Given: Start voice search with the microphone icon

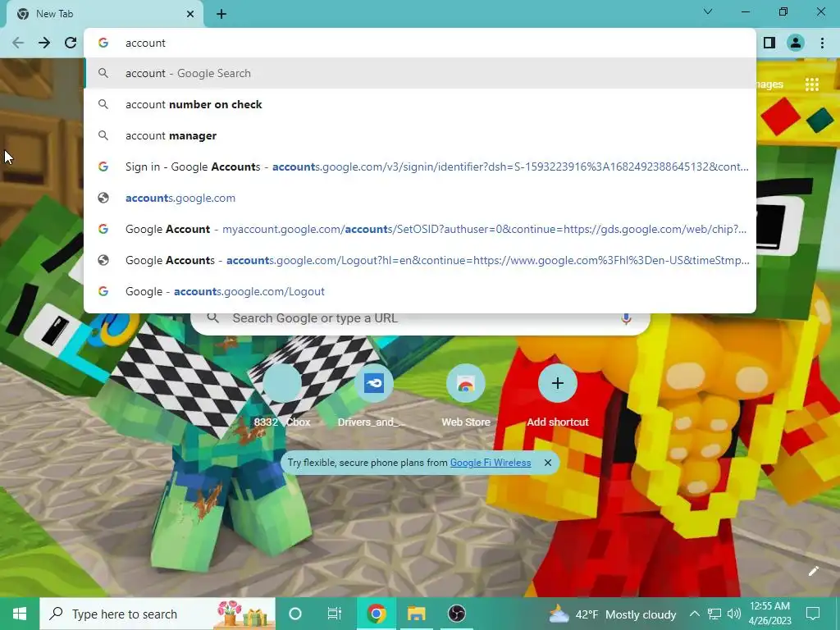Looking at the screenshot, I should 626,318.
